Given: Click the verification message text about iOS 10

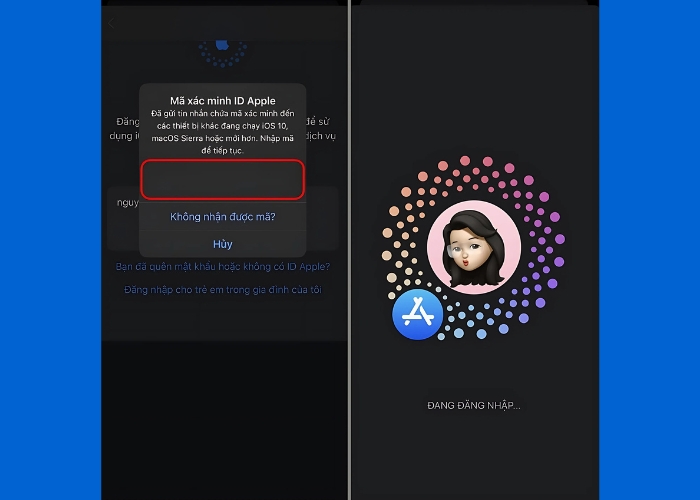Looking at the screenshot, I should point(223,132).
